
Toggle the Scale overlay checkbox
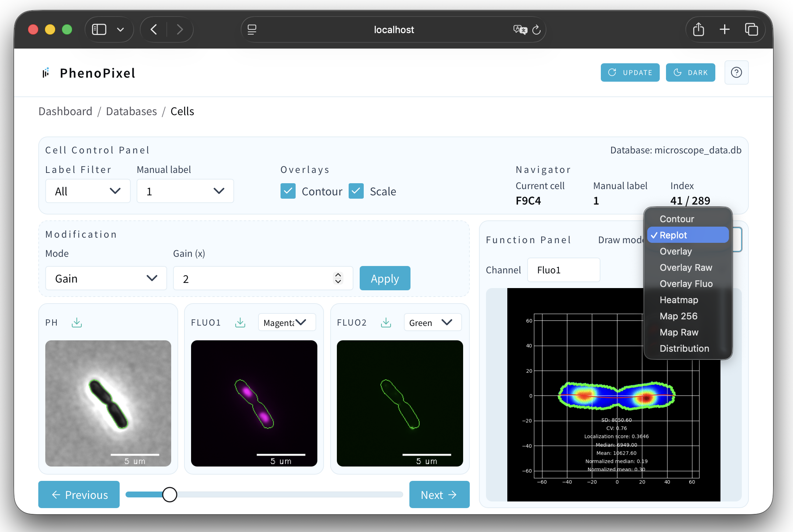pyautogui.click(x=356, y=191)
